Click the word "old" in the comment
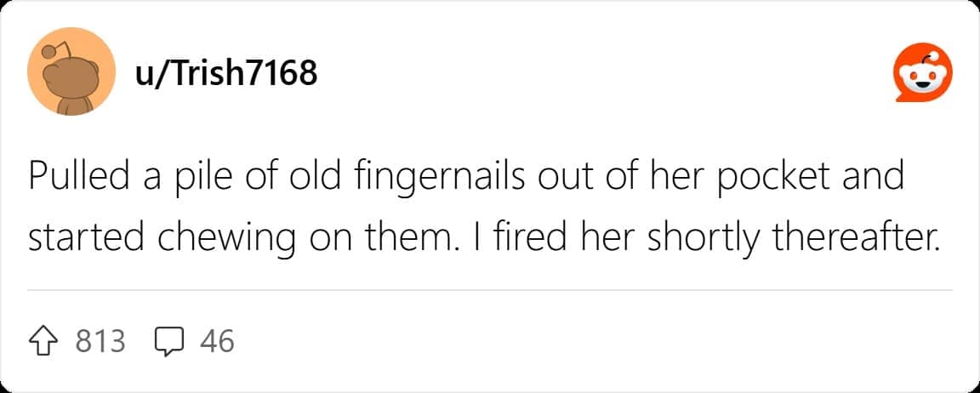The width and height of the screenshot is (980, 393). 302,176
